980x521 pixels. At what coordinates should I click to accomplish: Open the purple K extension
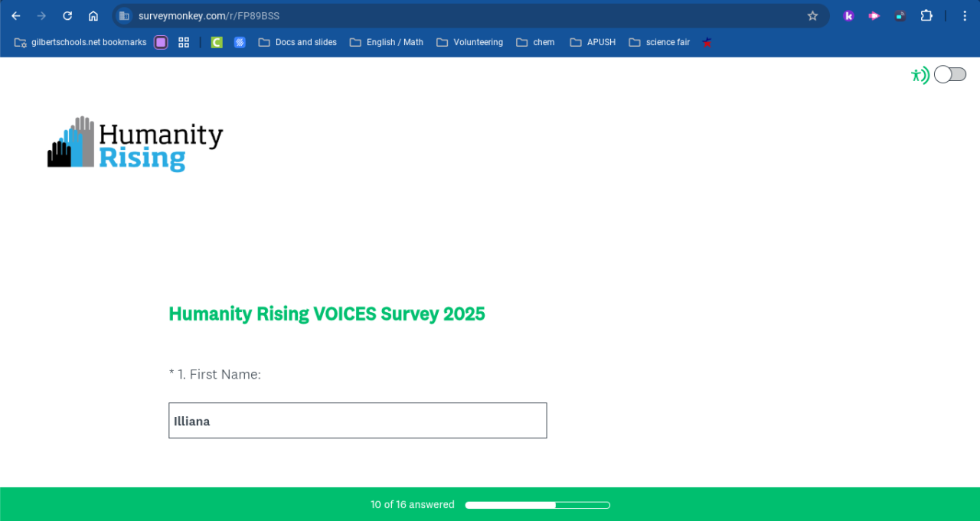pyautogui.click(x=848, y=16)
